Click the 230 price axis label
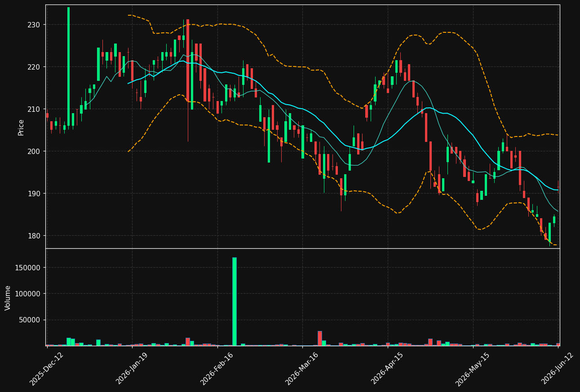580x392 pixels. pos(34,25)
